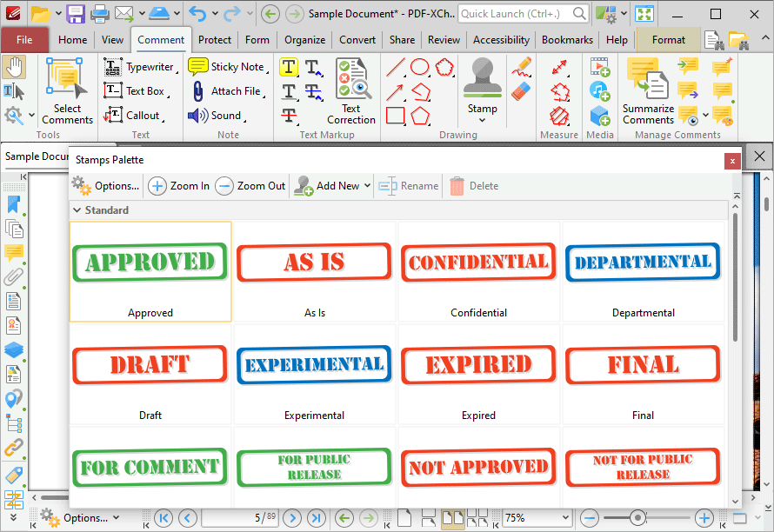The height and width of the screenshot is (532, 774).
Task: Click the zoom out minus button
Action: pyautogui.click(x=590, y=518)
